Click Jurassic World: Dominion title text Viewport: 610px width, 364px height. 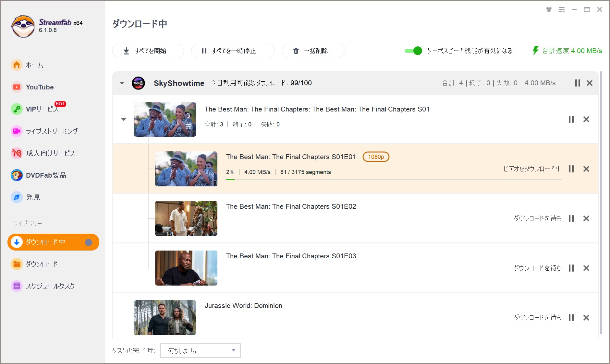tap(243, 306)
